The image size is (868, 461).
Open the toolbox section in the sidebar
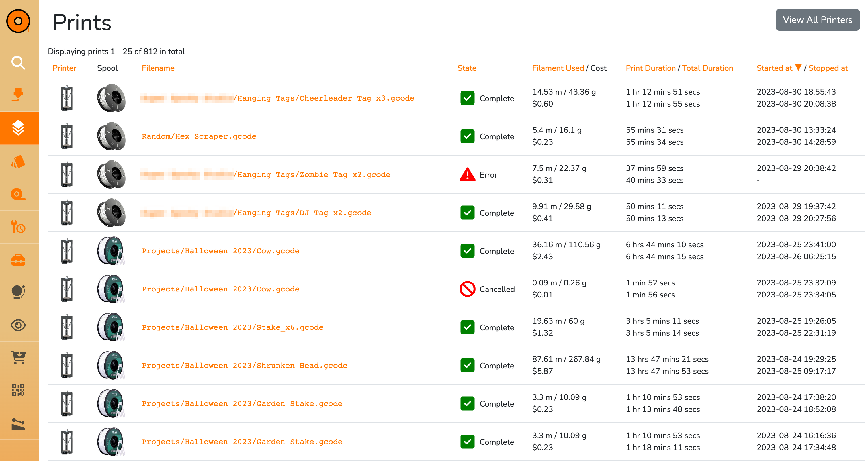tap(18, 260)
